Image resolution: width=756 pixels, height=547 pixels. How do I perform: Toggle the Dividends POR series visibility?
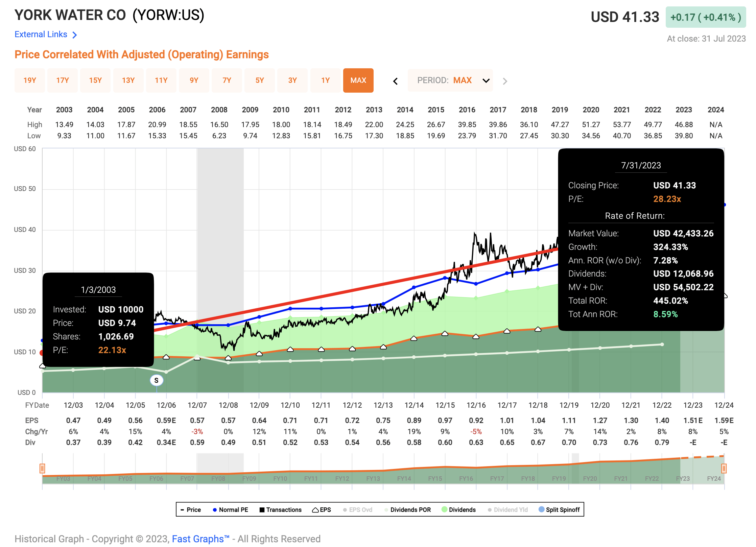tap(387, 509)
